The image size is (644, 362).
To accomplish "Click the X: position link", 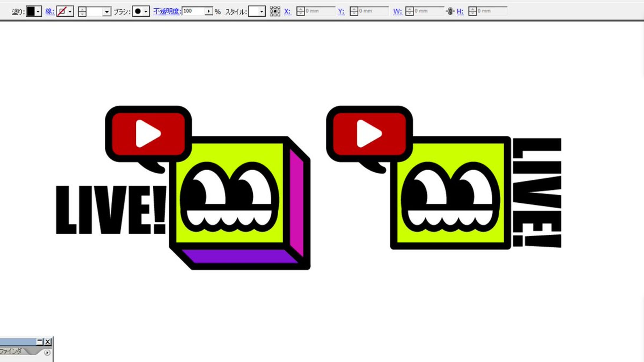I will (287, 11).
